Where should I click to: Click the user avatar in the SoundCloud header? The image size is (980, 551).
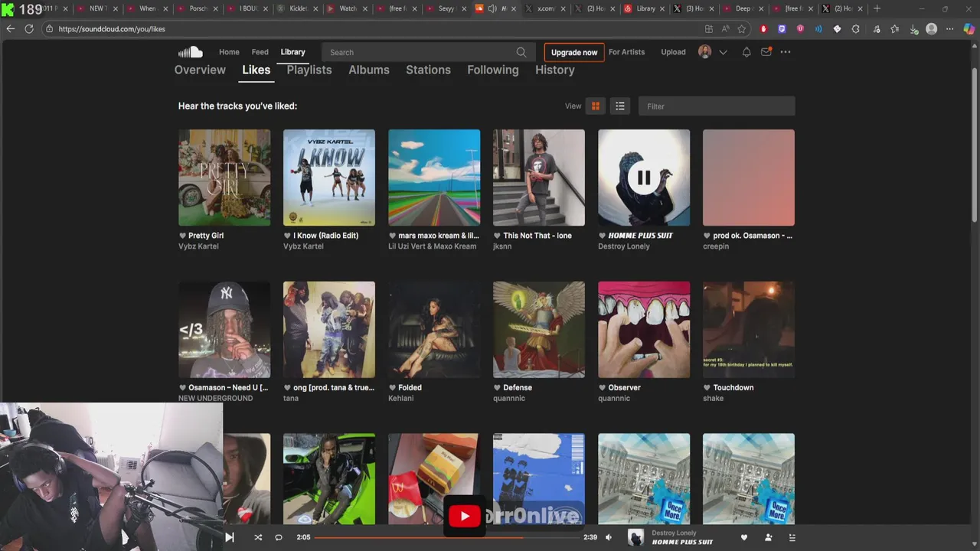click(x=705, y=52)
